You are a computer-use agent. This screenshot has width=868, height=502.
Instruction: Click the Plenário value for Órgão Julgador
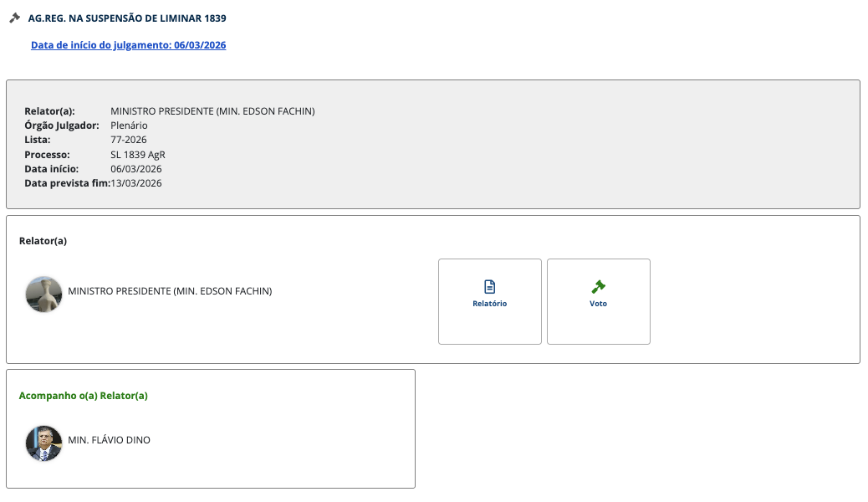click(x=129, y=125)
